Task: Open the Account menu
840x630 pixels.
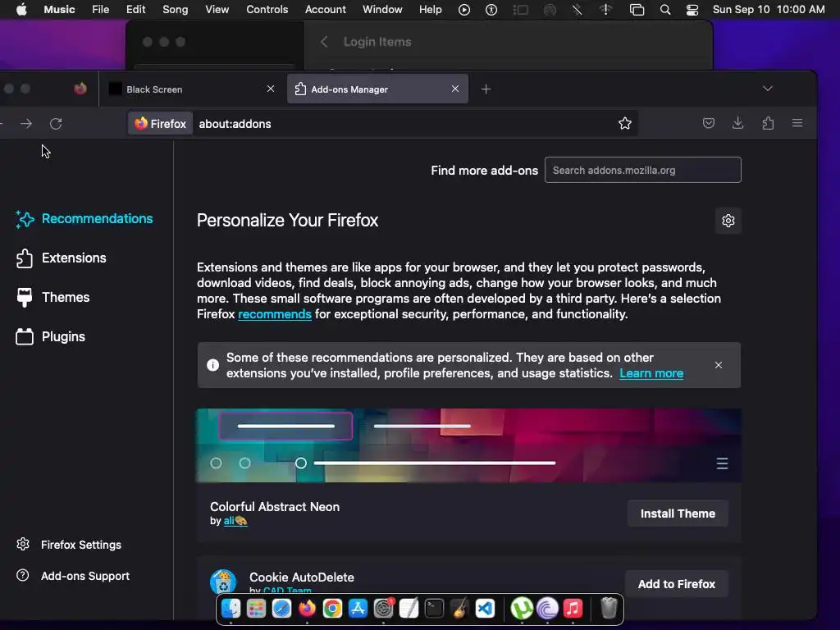Action: (325, 10)
